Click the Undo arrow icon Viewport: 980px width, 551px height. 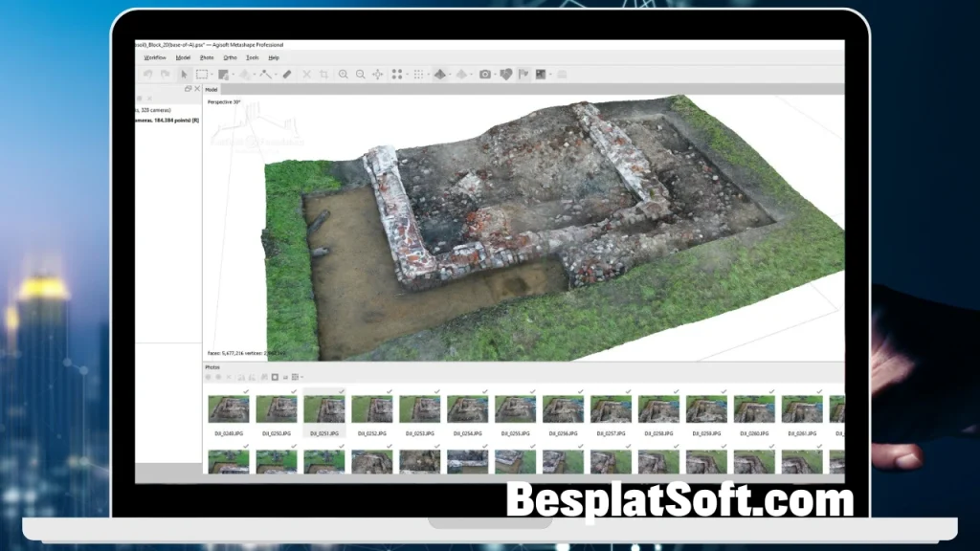click(149, 74)
